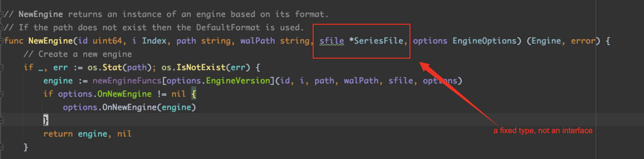Click the Index parameter type

coord(154,41)
